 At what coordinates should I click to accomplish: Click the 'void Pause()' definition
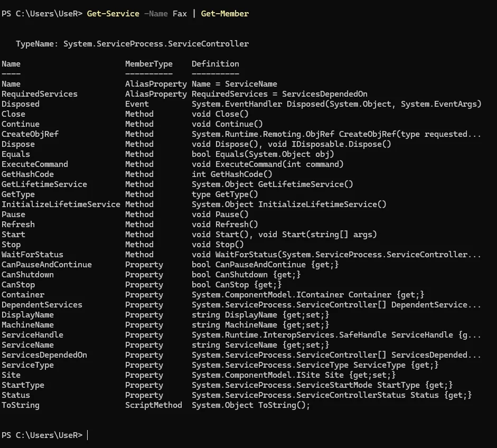pyautogui.click(x=220, y=214)
